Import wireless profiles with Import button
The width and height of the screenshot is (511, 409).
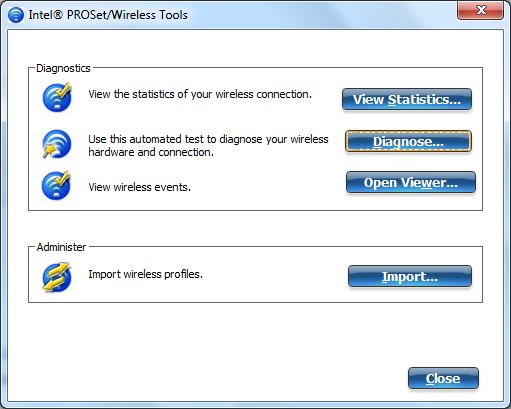coord(410,276)
